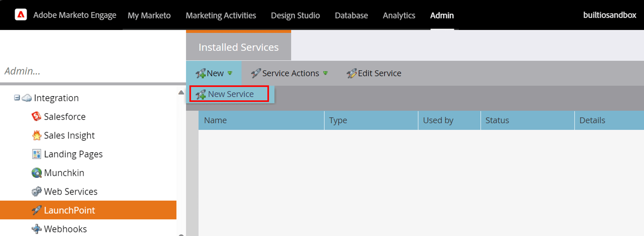
Task: Click the Landing Pages icon
Action: [x=37, y=154]
